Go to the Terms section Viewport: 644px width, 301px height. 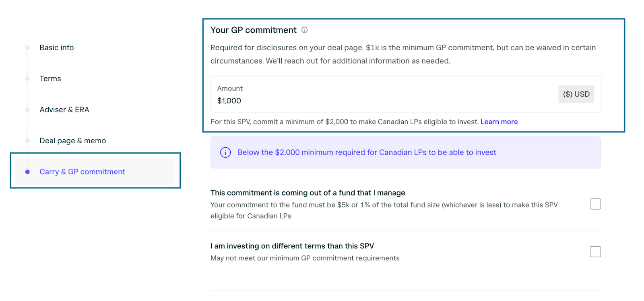point(50,78)
